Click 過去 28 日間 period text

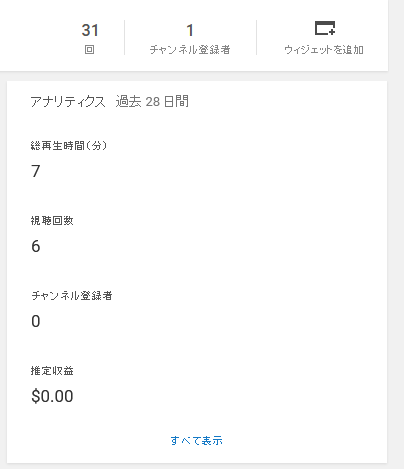click(x=152, y=101)
